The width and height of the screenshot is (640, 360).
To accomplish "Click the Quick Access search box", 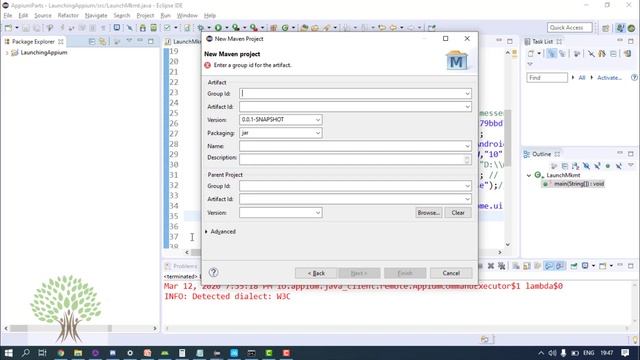I will 569,28.
